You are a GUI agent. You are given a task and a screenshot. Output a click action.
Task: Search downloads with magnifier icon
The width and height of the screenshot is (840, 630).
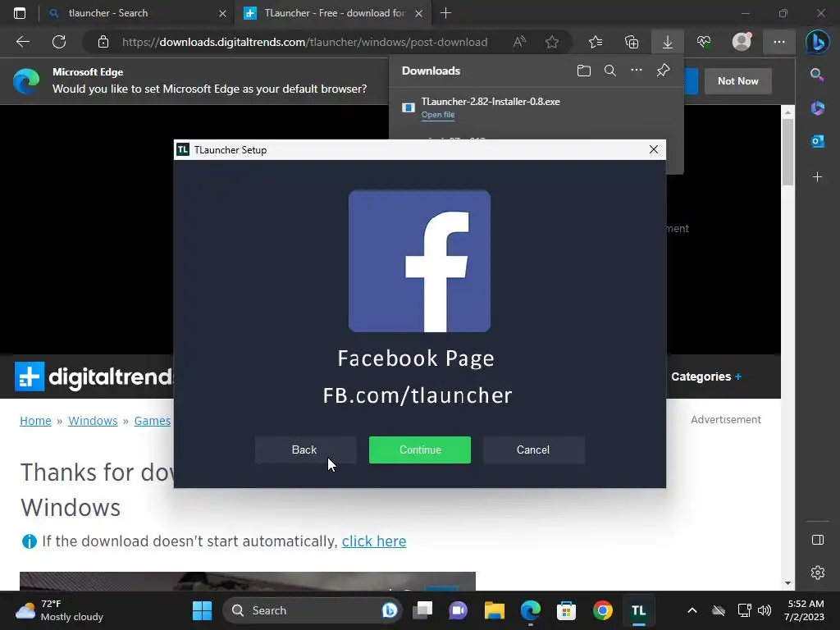pos(610,71)
